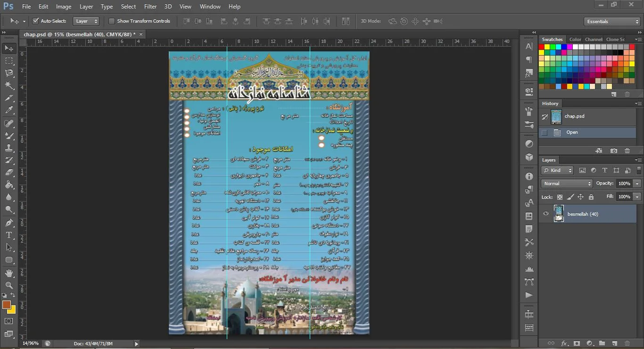Select the Magic Wand tool
Image resolution: width=644 pixels, height=349 pixels.
click(9, 85)
